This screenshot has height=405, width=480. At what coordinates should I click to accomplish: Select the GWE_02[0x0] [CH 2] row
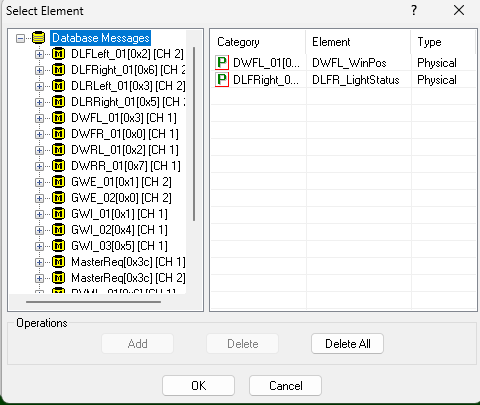point(121,198)
